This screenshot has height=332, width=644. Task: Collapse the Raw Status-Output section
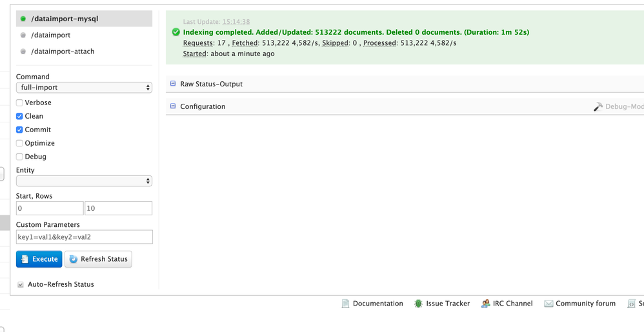pos(173,84)
